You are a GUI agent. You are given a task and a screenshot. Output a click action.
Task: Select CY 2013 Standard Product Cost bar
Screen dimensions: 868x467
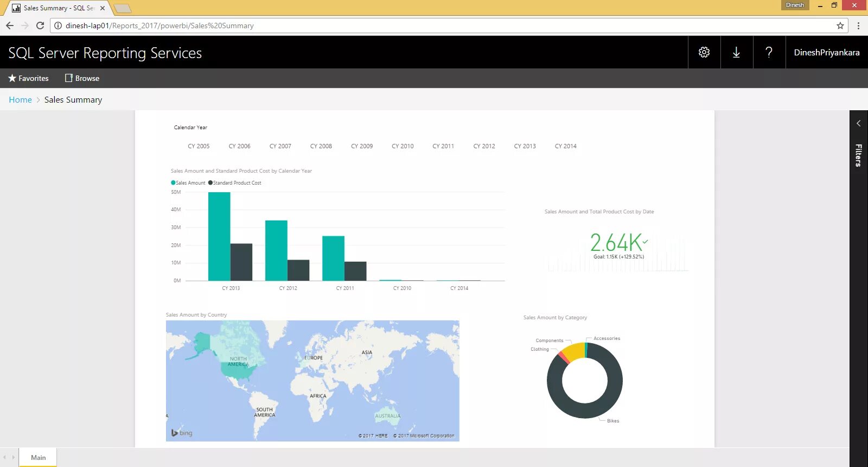point(241,262)
